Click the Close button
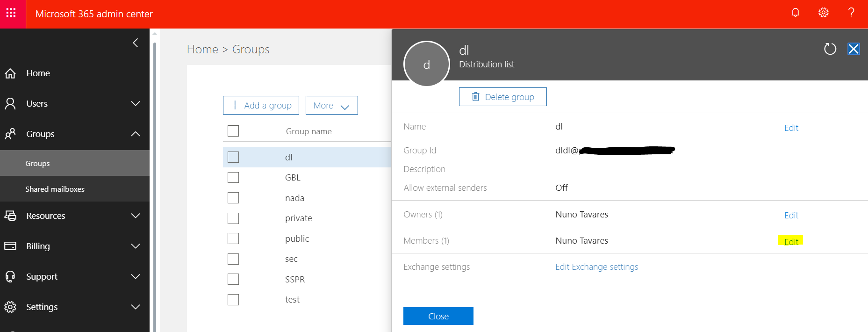Image resolution: width=868 pixels, height=332 pixels. [x=438, y=316]
